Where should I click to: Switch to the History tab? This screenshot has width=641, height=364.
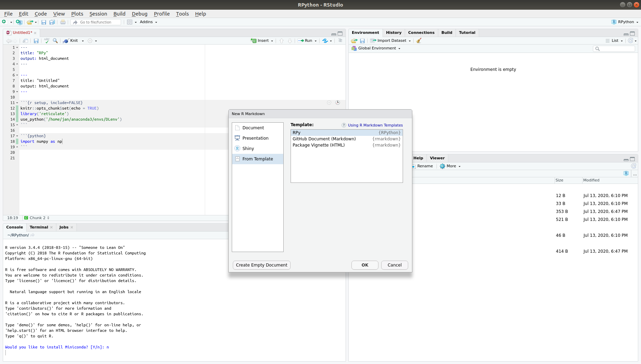(x=394, y=32)
